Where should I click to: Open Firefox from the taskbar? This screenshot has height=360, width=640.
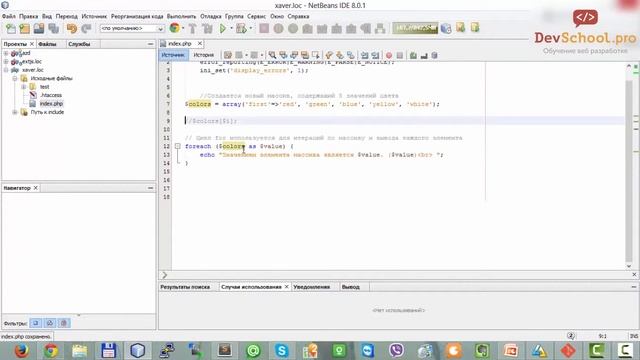[x=21, y=351]
